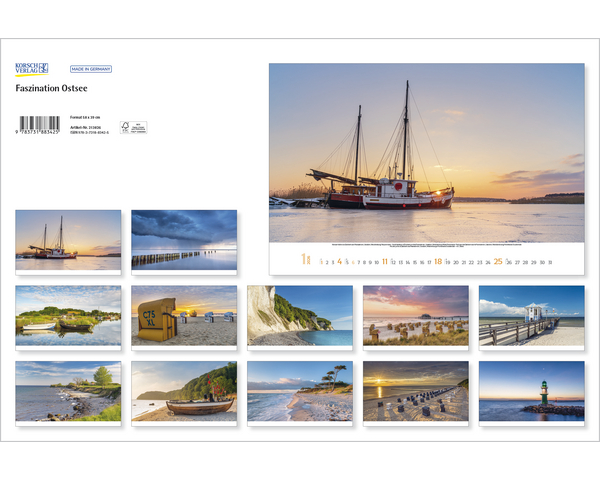Click the Faszination Ostsee title
The image size is (600, 480).
tap(49, 88)
